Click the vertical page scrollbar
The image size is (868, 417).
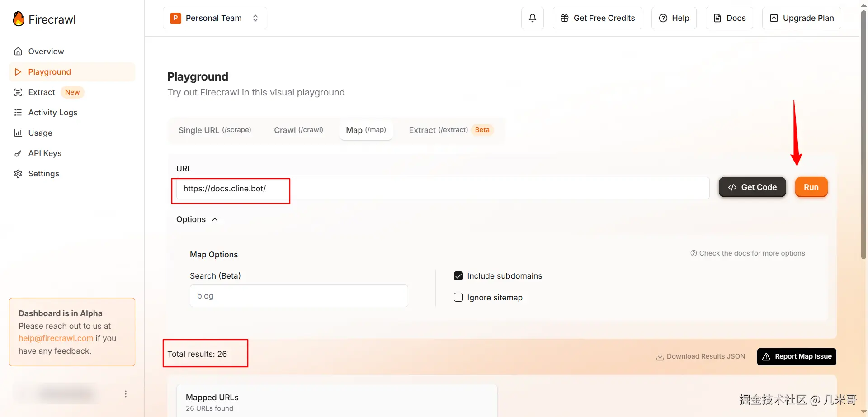[x=863, y=136]
